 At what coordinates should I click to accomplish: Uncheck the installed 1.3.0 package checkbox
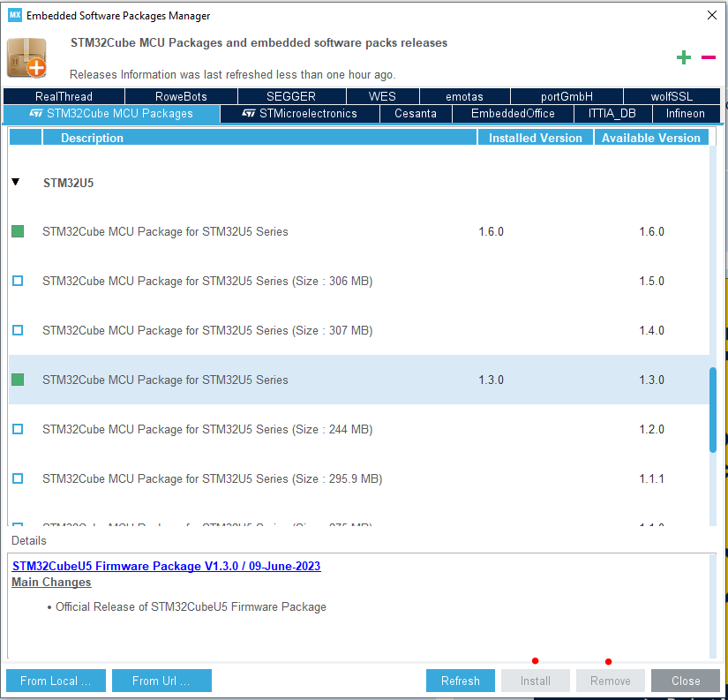[17, 380]
